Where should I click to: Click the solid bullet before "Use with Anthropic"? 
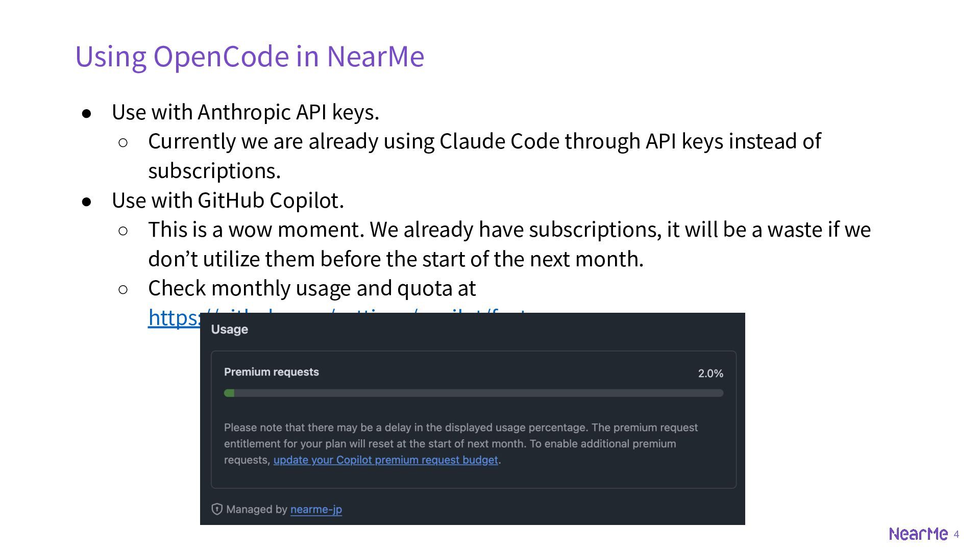[x=87, y=114]
